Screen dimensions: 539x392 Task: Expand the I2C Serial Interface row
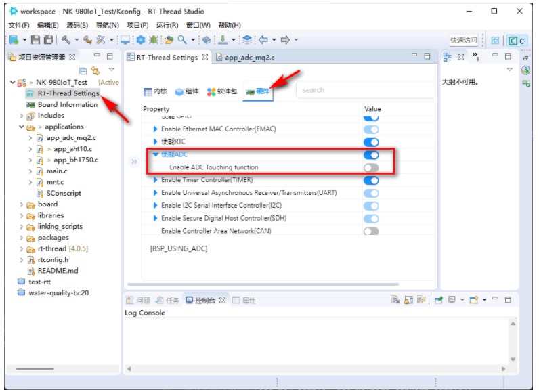(x=155, y=205)
